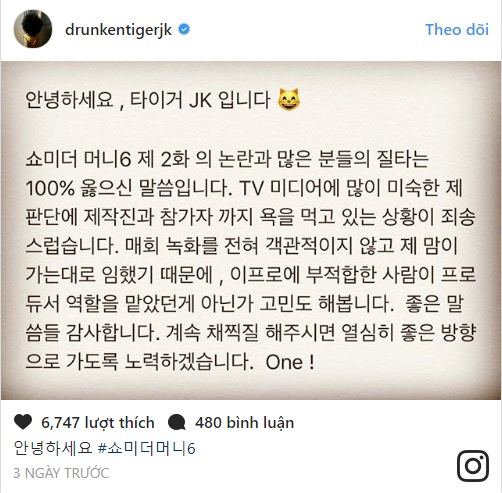Click the drunkentigerjk username link
Image resolution: width=502 pixels, height=493 pixels.
click(x=118, y=30)
